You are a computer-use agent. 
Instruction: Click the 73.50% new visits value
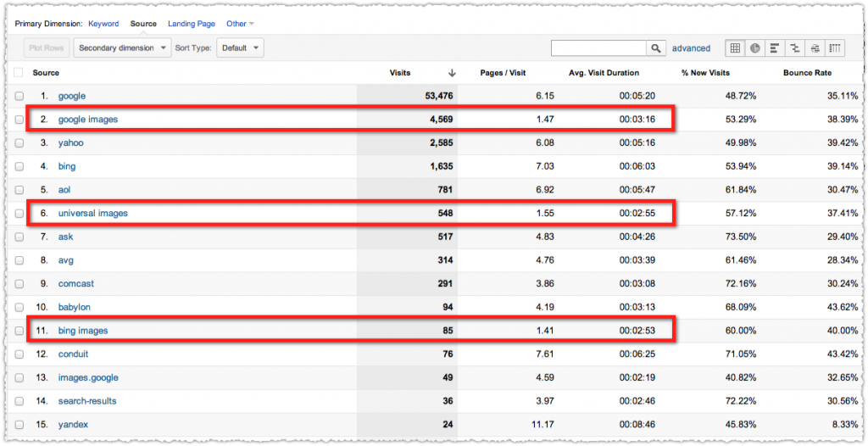(x=741, y=237)
